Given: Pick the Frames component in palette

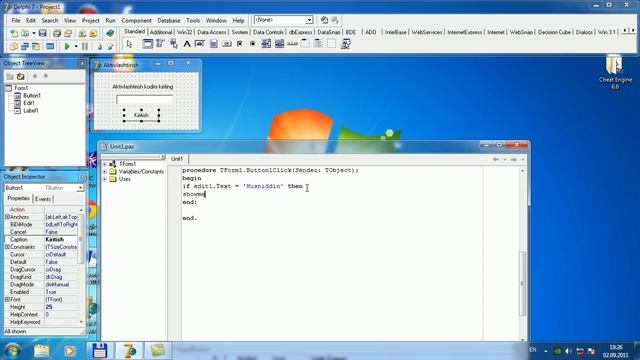Looking at the screenshot, I should [147, 44].
